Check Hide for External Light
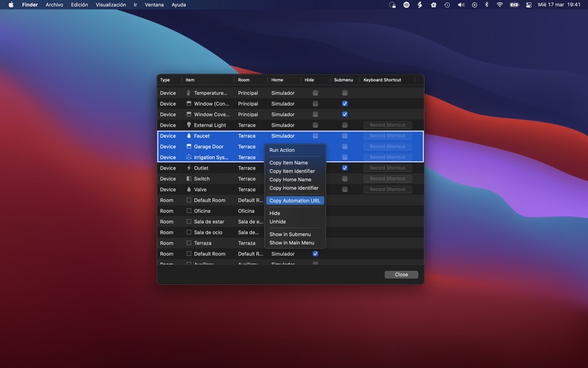This screenshot has height=368, width=588. click(316, 125)
